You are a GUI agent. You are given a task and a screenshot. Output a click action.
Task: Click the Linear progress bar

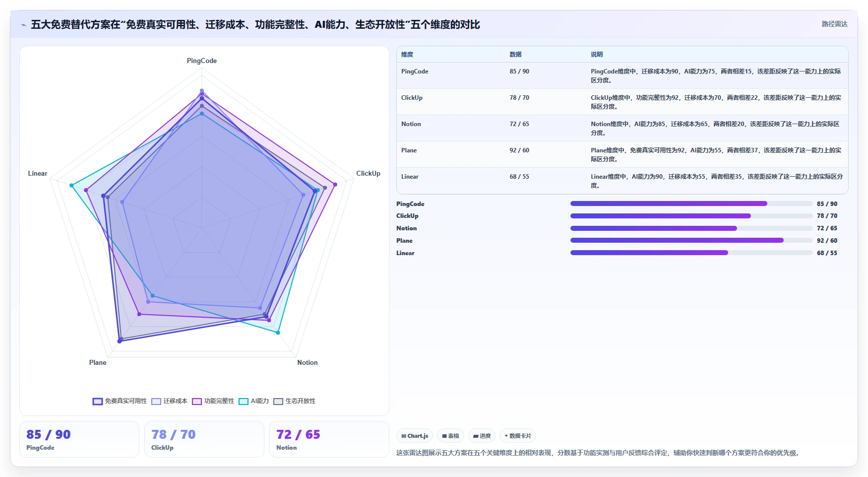(x=691, y=253)
